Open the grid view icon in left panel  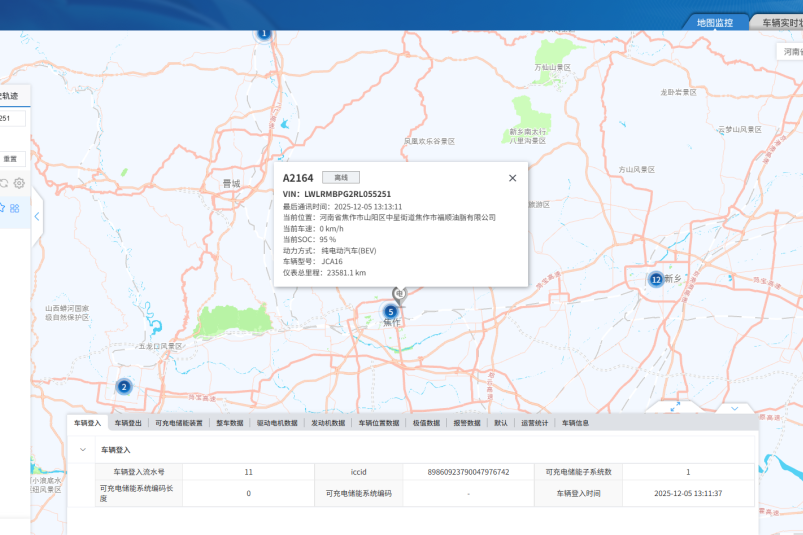(15, 208)
